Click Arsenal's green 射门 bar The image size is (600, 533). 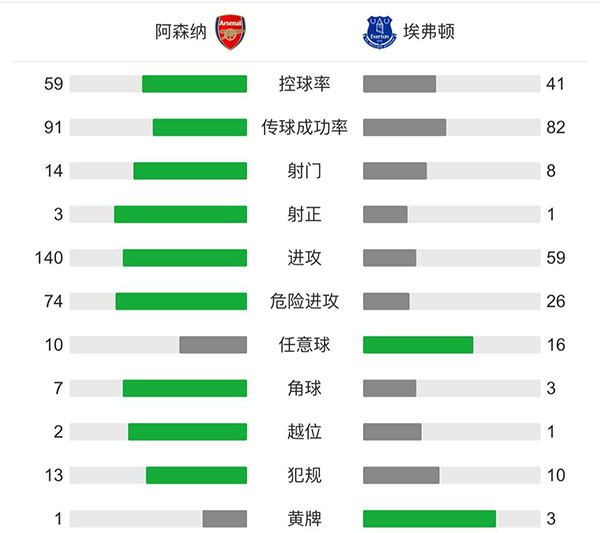(190, 171)
